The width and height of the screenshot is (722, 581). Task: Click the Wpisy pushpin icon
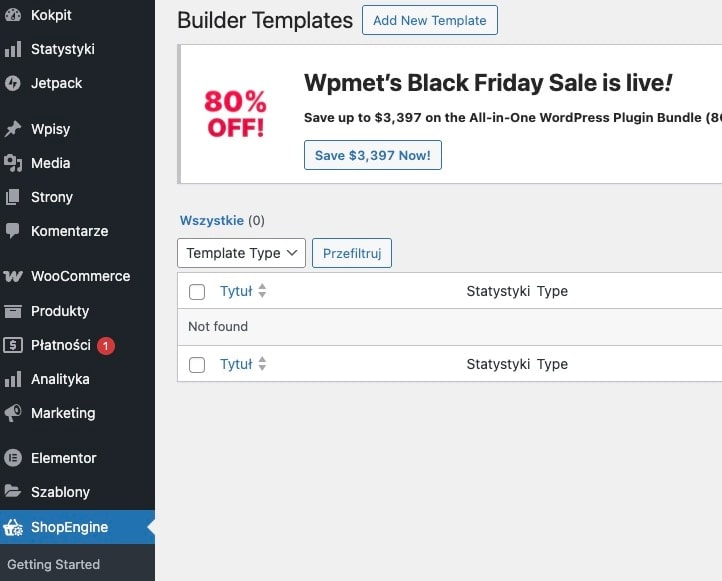[x=13, y=129]
